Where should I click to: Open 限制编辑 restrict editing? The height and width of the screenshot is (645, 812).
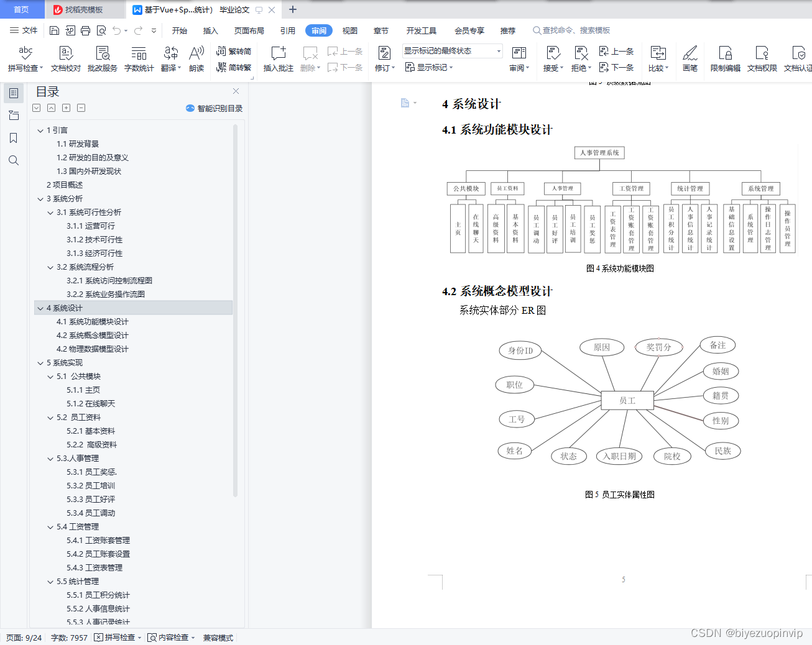tap(726, 58)
